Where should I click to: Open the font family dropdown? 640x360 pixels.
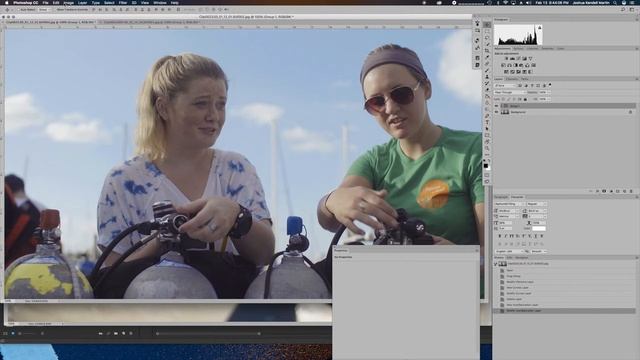click(x=509, y=204)
